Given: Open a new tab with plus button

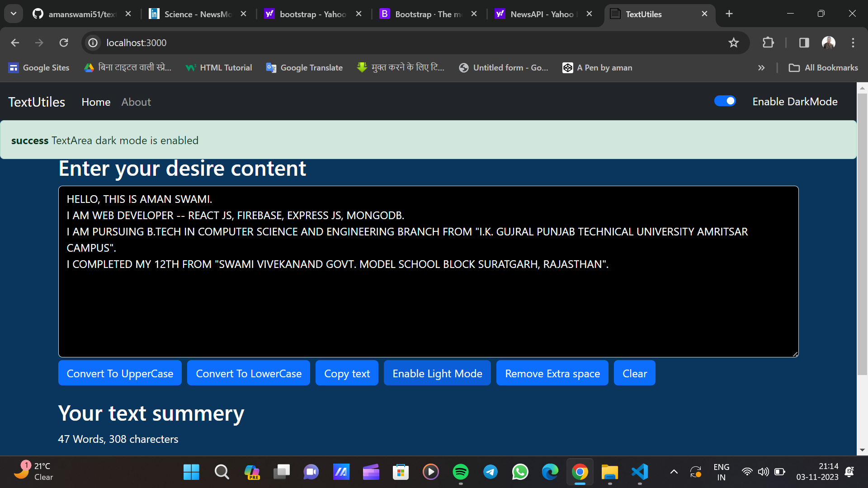Looking at the screenshot, I should click(729, 14).
